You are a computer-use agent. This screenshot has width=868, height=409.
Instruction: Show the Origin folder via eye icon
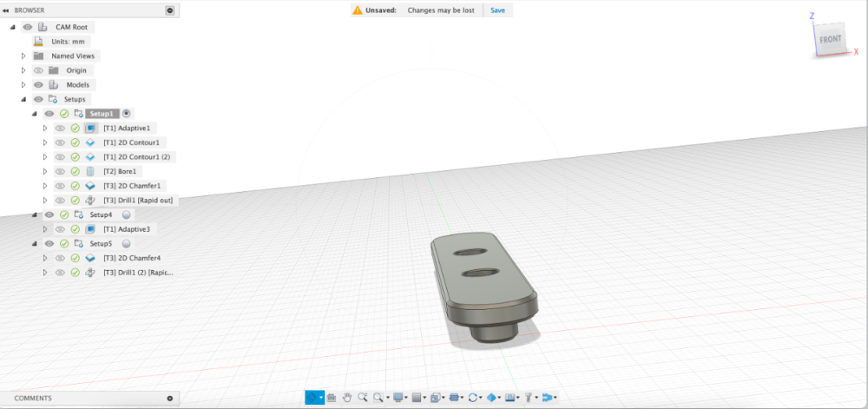click(38, 70)
